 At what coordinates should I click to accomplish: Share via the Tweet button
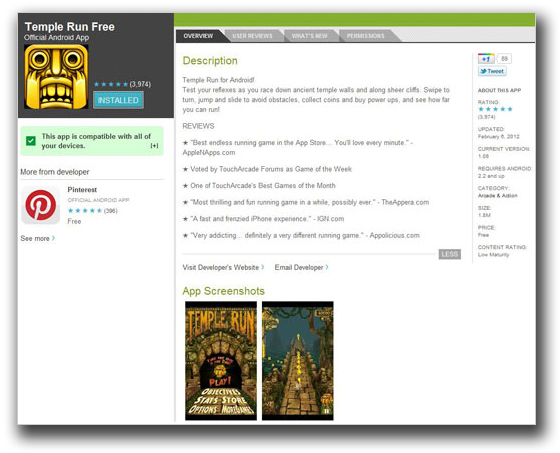[x=492, y=71]
